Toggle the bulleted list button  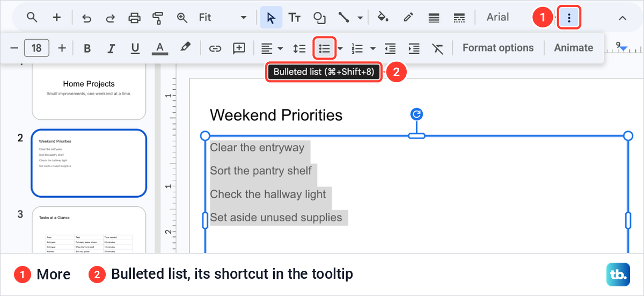[324, 48]
